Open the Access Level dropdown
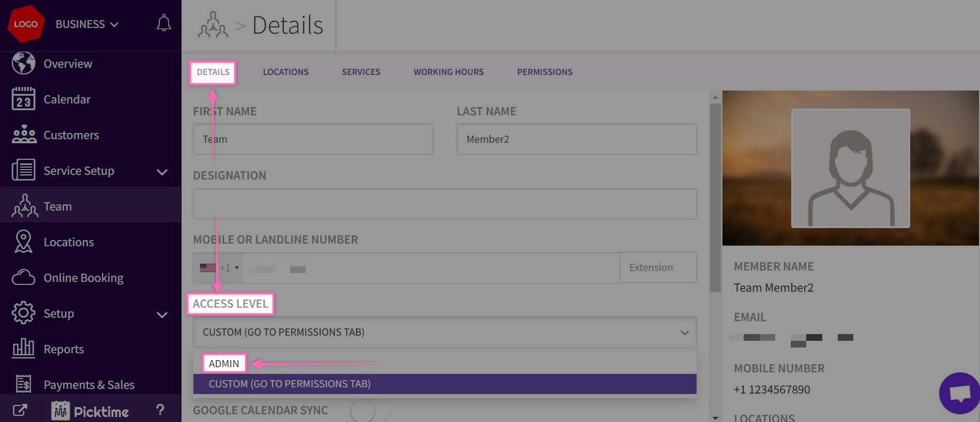The width and height of the screenshot is (980, 422). (444, 332)
